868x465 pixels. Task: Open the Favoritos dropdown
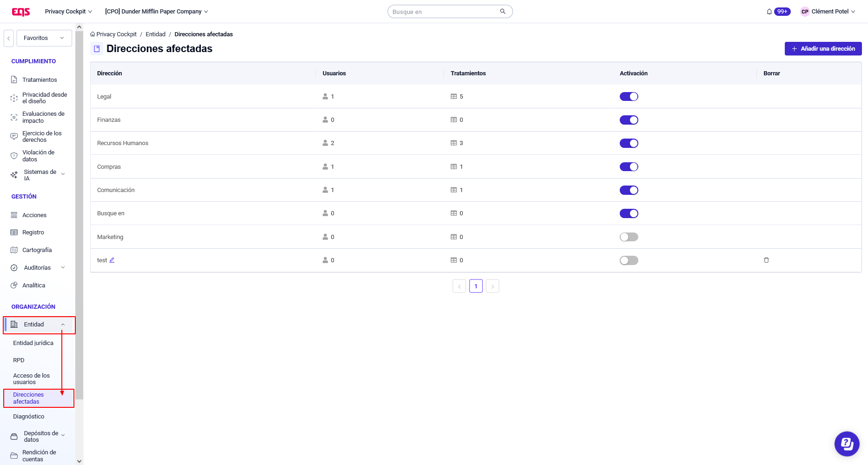coord(44,38)
